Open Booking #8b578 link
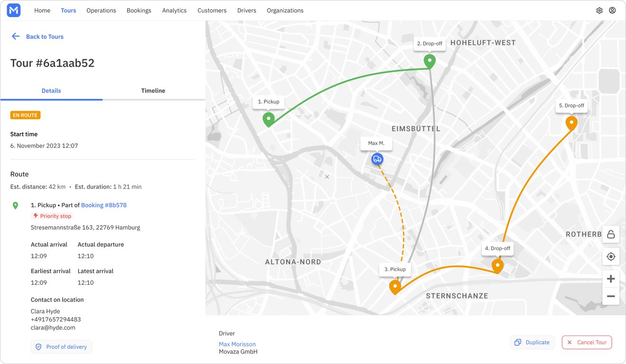The image size is (626, 364). click(104, 205)
